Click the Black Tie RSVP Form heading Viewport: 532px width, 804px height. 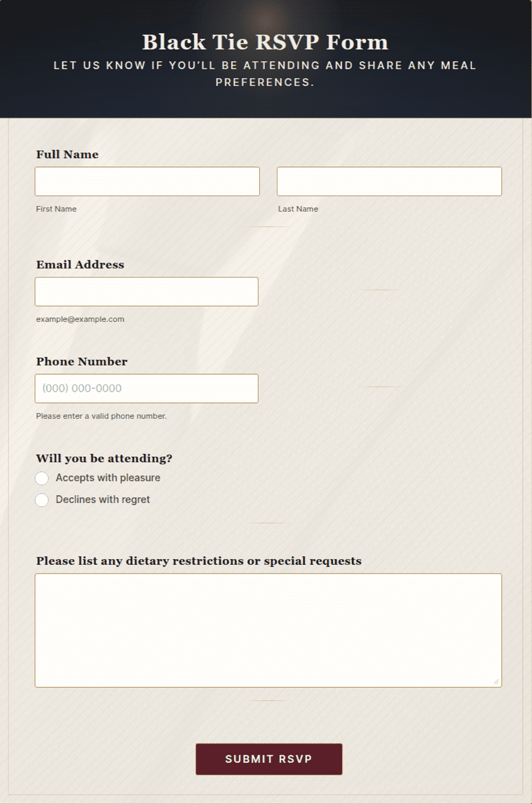[265, 42]
